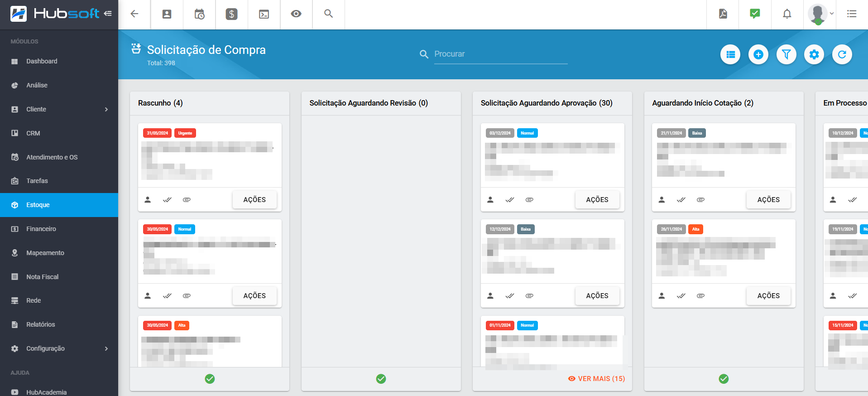Screen dimensions: 868x396
Task: Focus the Procurar search field
Action: click(x=501, y=54)
